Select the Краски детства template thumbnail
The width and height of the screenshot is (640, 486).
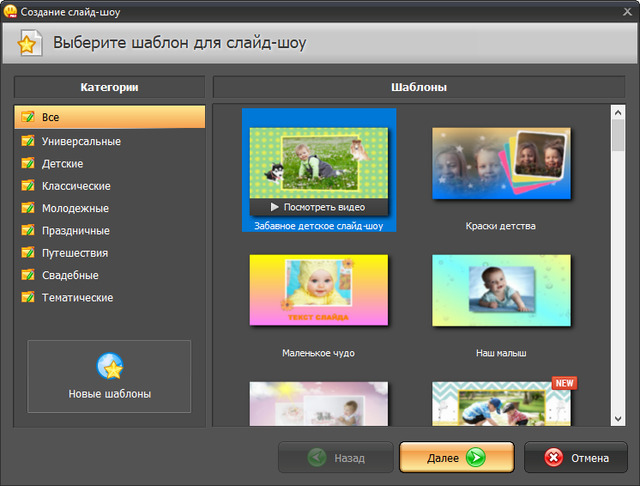(501, 165)
